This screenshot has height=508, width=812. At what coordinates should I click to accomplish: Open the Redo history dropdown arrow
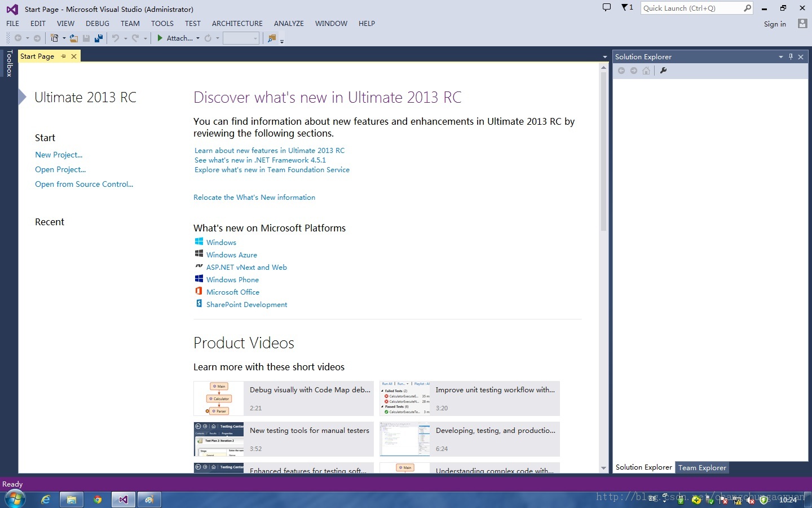point(145,38)
